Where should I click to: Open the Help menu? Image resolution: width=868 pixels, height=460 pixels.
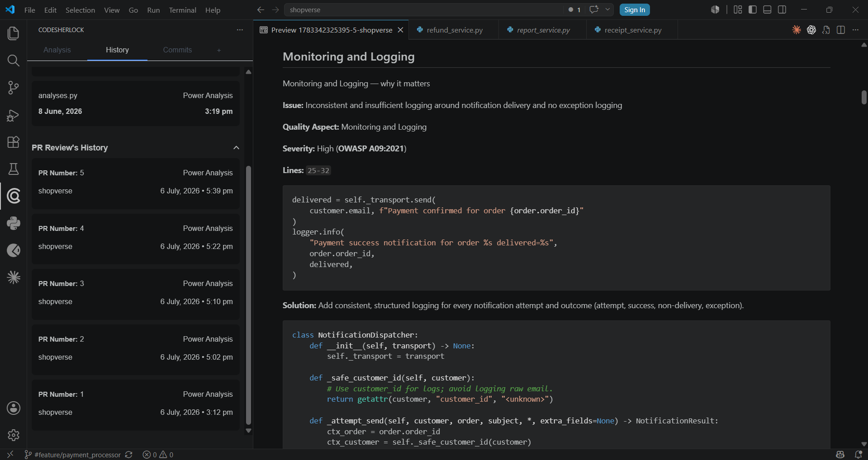(213, 10)
